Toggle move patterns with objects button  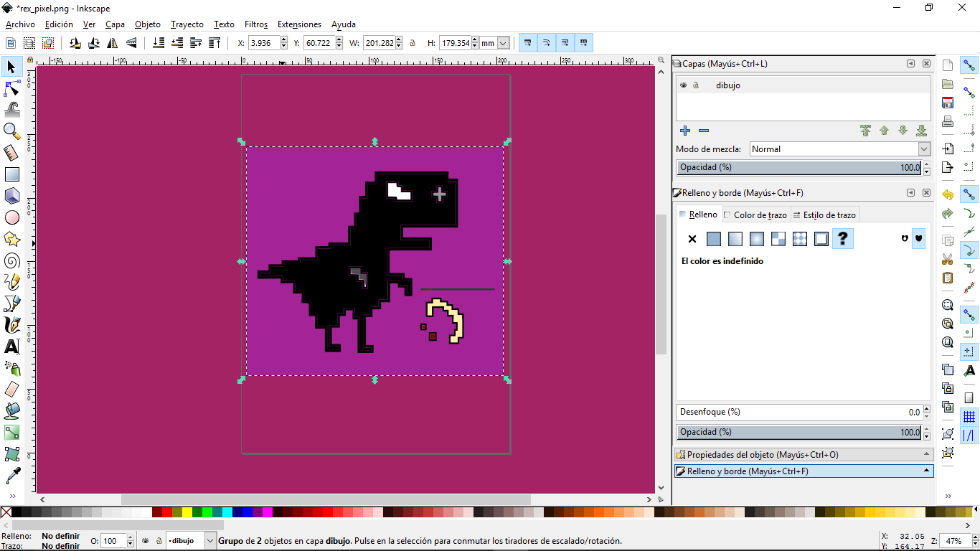pos(584,43)
